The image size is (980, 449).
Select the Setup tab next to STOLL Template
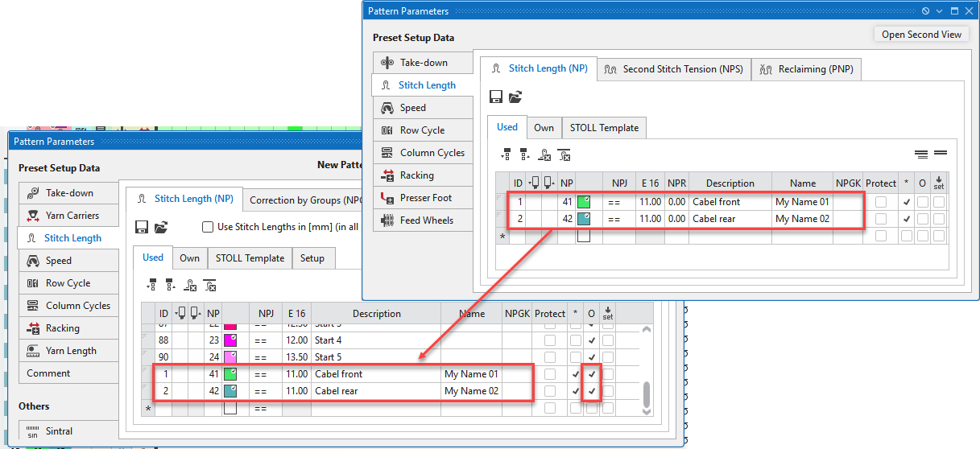pos(312,258)
